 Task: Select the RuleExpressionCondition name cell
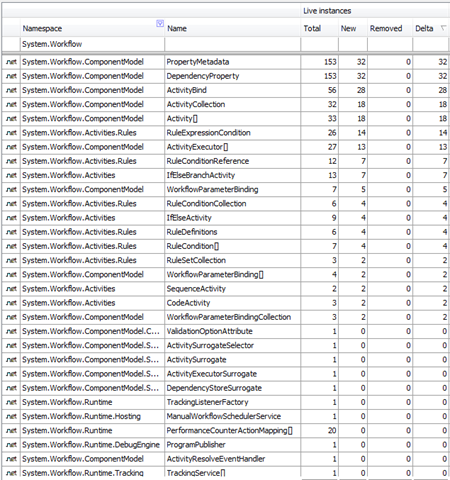(x=233, y=133)
